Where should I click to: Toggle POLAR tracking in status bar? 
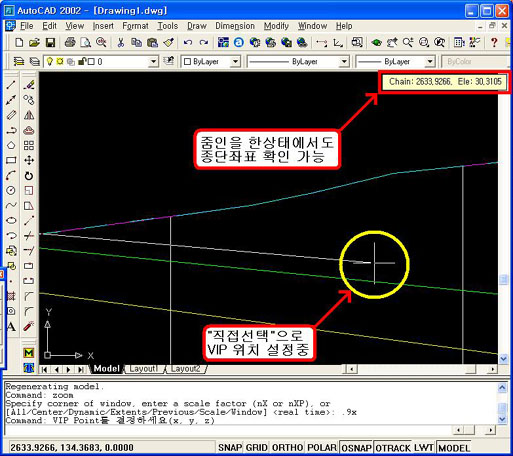[322, 447]
